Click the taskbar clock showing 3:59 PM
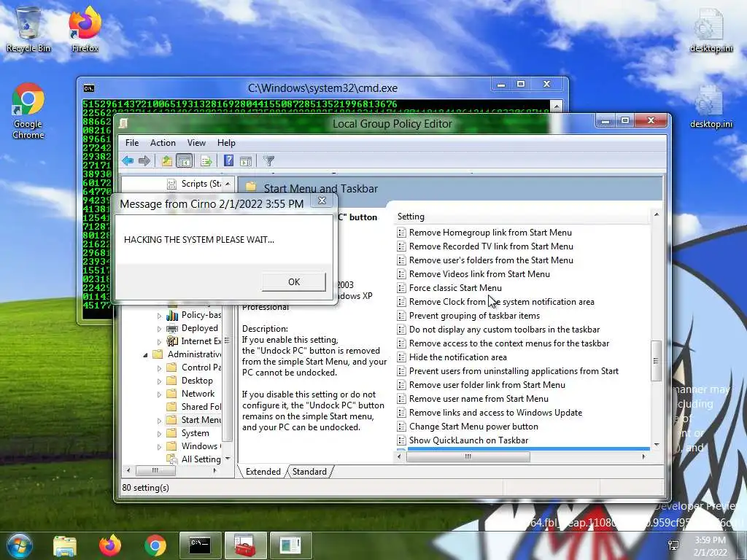The image size is (747, 560). tap(711, 545)
